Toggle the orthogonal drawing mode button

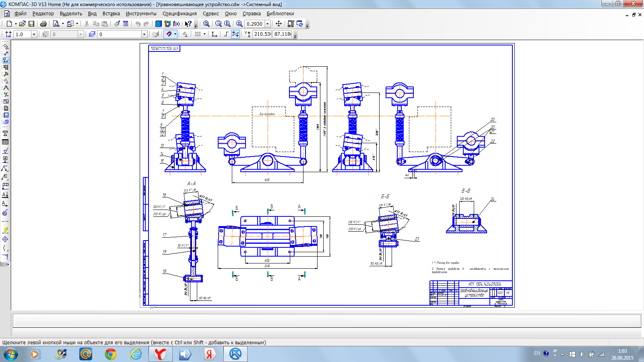(226, 34)
